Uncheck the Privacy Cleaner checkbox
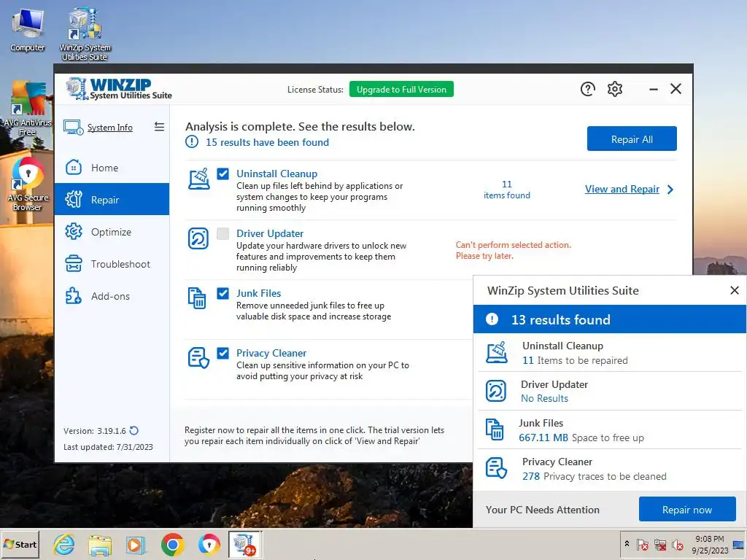 pyautogui.click(x=223, y=353)
